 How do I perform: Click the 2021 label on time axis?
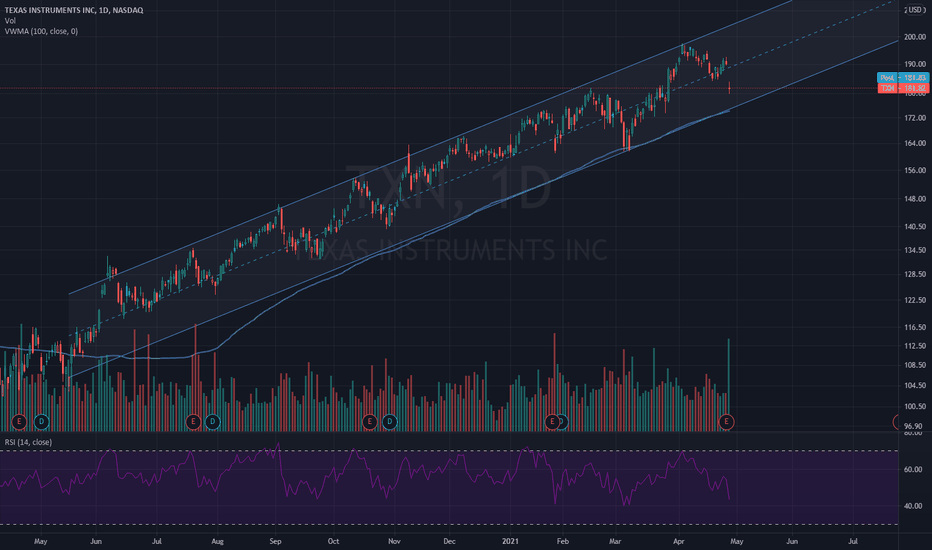(x=510, y=542)
